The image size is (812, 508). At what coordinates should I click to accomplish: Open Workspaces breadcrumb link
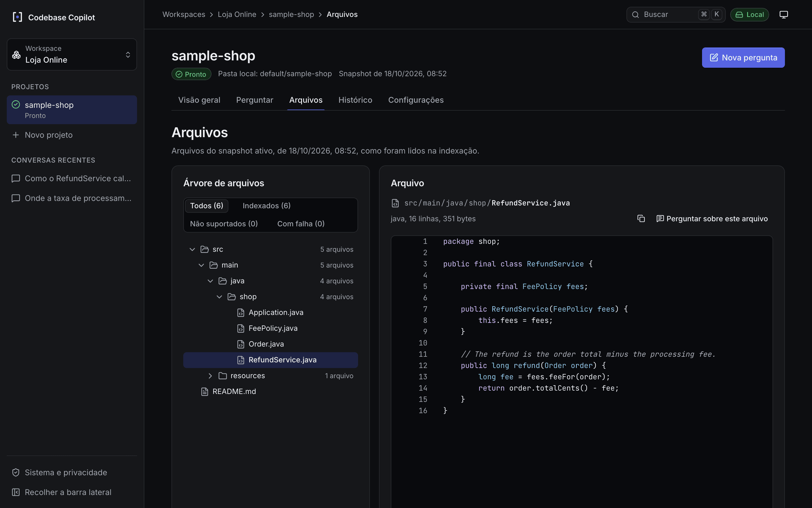pos(184,14)
